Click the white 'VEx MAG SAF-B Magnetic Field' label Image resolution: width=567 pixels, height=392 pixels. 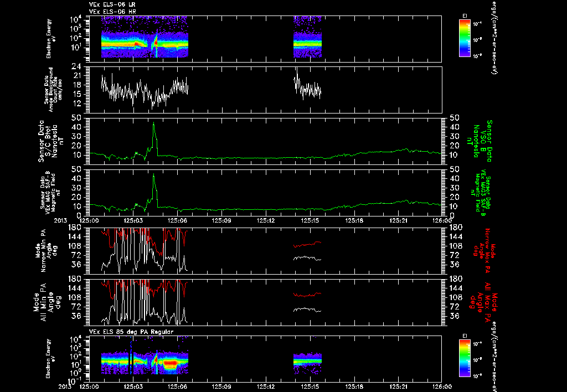click(50, 192)
